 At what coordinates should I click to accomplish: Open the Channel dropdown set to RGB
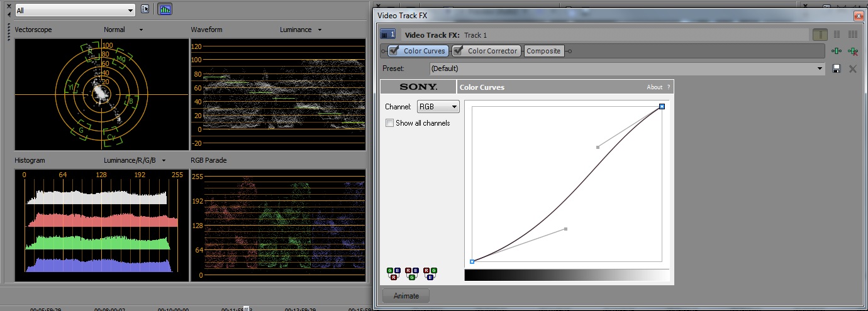[438, 107]
